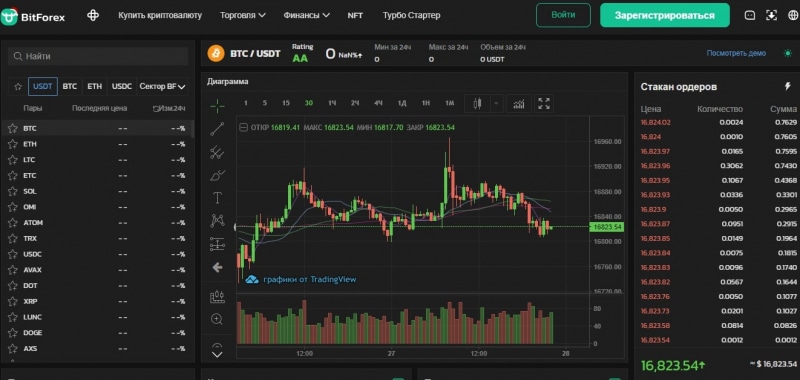This screenshot has height=380, width=800.
Task: Click the Войти button
Action: pos(563,15)
